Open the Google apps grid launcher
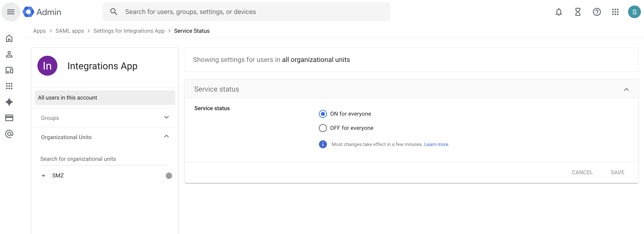This screenshot has height=234, width=644. coord(615,12)
